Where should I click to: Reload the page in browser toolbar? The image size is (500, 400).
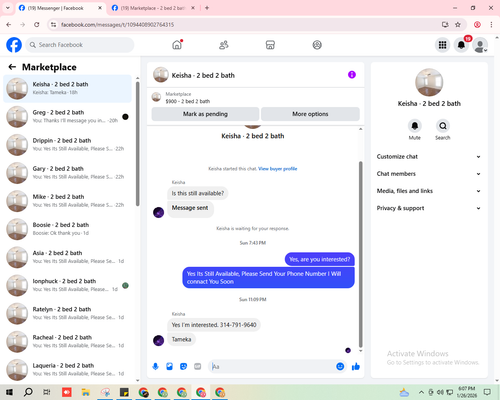37,25
